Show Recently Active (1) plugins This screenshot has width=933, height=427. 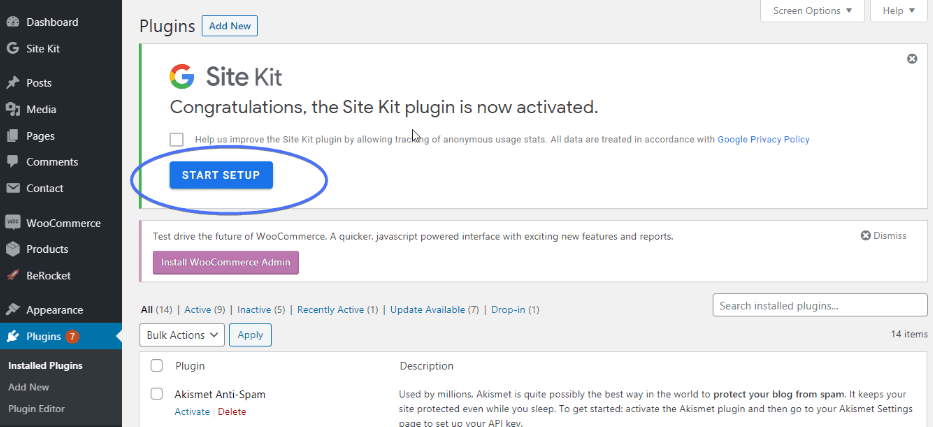point(337,310)
